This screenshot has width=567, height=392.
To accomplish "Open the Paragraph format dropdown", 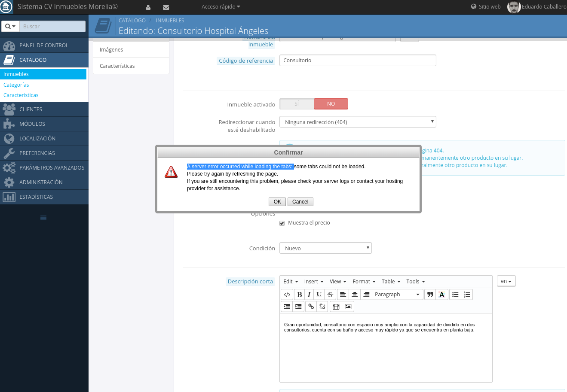I will pos(398,295).
